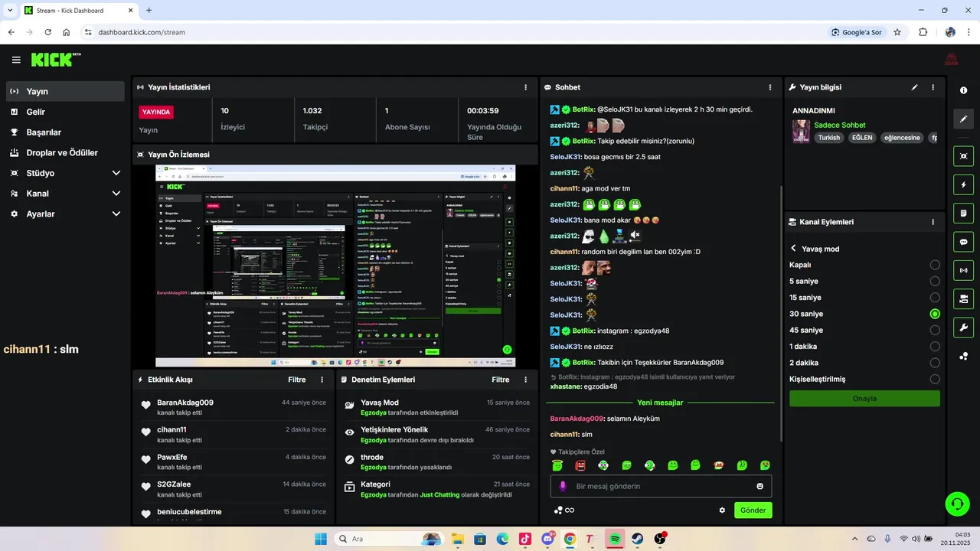Toggle the chat bubble widget in right toolbar
Screen dimensions: 980x551
(963, 242)
